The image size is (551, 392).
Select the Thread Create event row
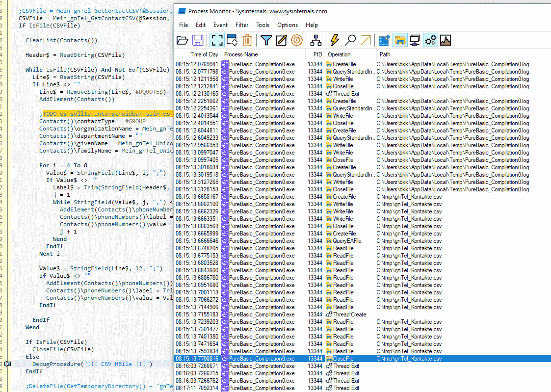point(363,314)
